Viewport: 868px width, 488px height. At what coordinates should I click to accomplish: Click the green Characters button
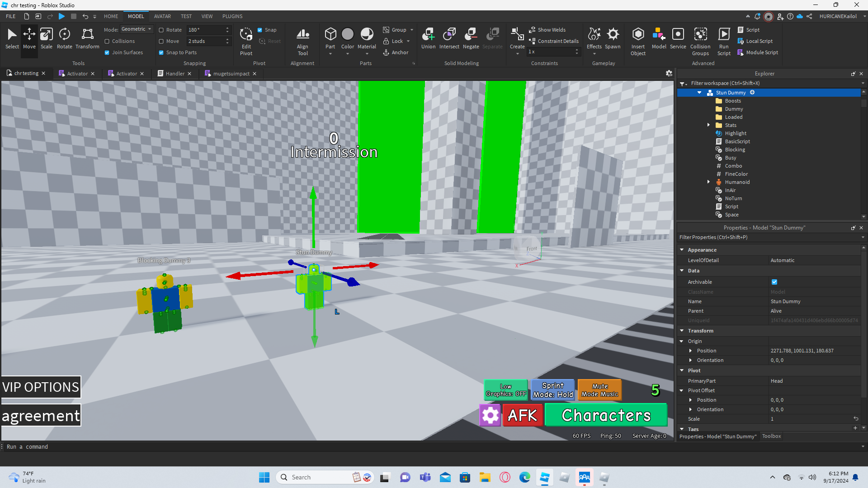[x=606, y=415]
